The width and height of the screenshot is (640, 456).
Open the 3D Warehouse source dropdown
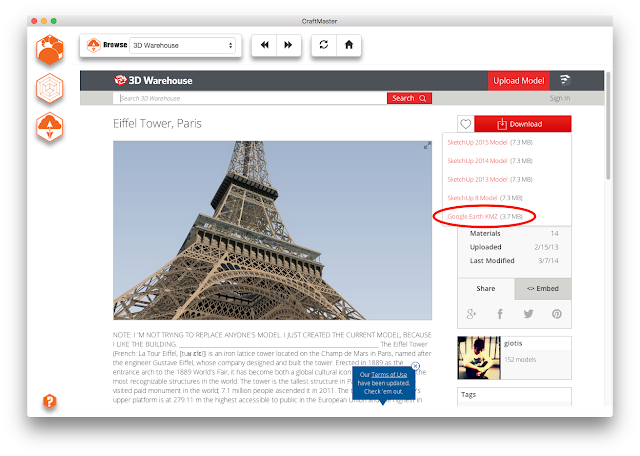[x=183, y=45]
